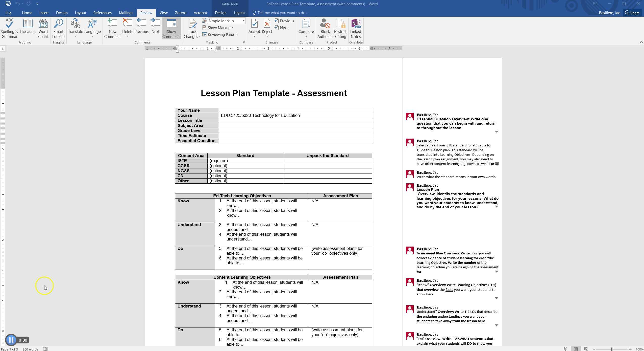Open Block Authors menu
Screen dimensions: 644x351
(x=325, y=28)
